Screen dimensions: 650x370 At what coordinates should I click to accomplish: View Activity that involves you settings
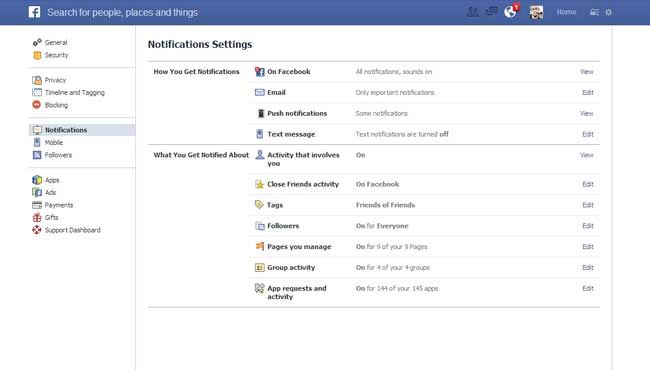coord(587,155)
